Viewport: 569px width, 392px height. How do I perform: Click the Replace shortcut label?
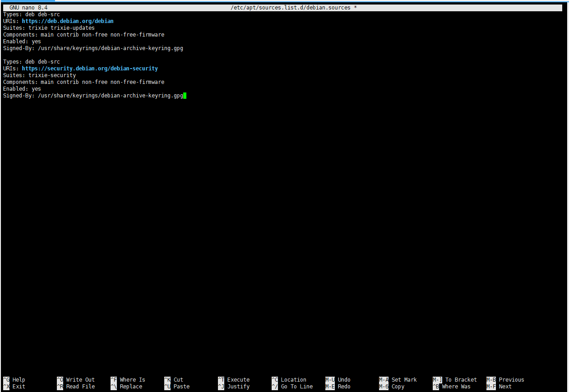pyautogui.click(x=131, y=387)
